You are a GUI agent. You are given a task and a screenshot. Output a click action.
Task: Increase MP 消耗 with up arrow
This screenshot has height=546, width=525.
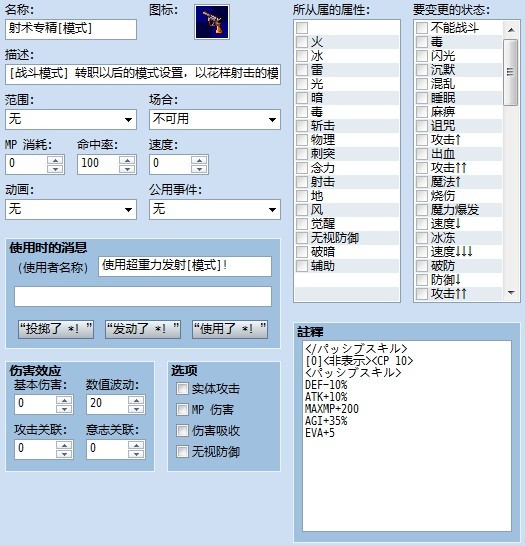pyautogui.click(x=55, y=160)
